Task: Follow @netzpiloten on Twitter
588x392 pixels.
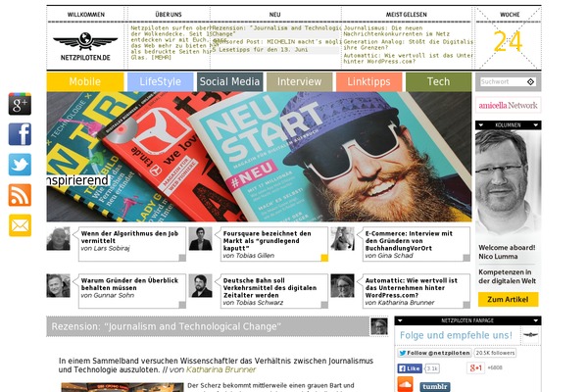Action: pyautogui.click(x=434, y=353)
